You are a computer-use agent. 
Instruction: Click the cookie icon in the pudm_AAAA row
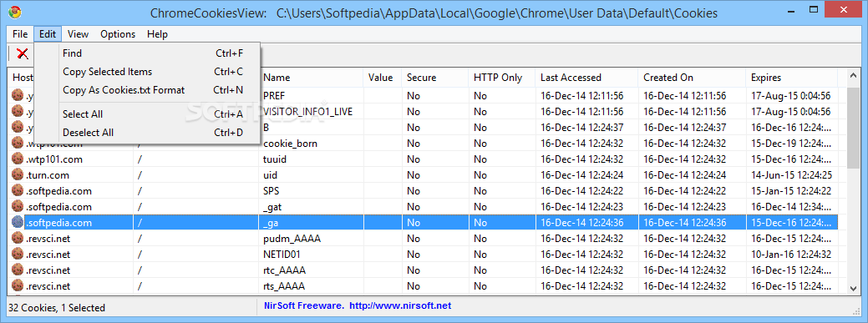(18, 239)
